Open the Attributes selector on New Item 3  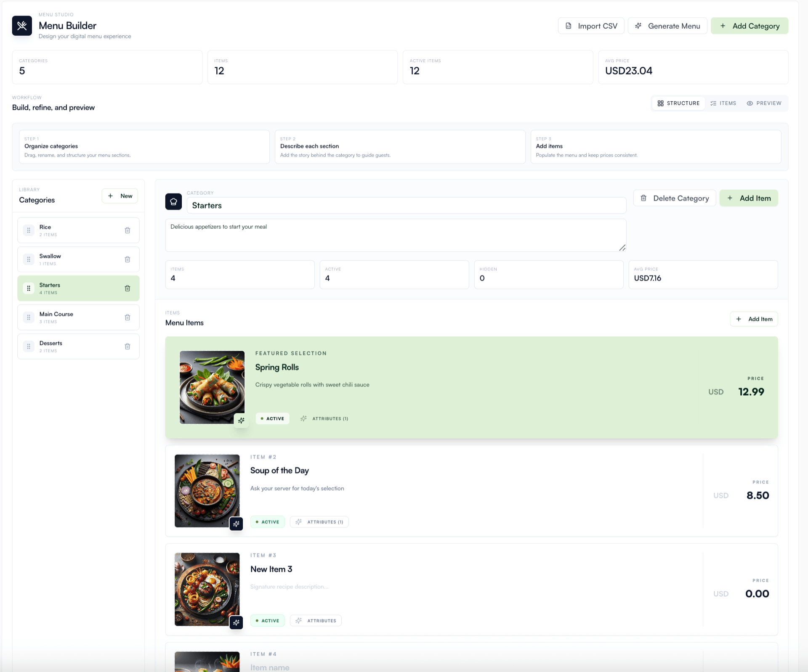(316, 620)
